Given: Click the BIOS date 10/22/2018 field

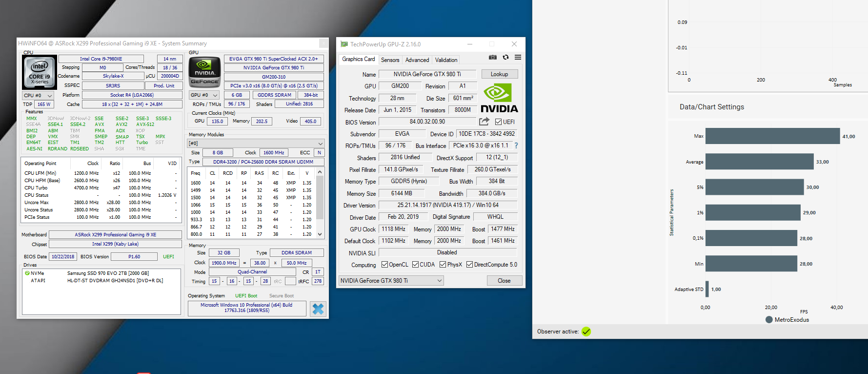Looking at the screenshot, I should click(x=63, y=257).
